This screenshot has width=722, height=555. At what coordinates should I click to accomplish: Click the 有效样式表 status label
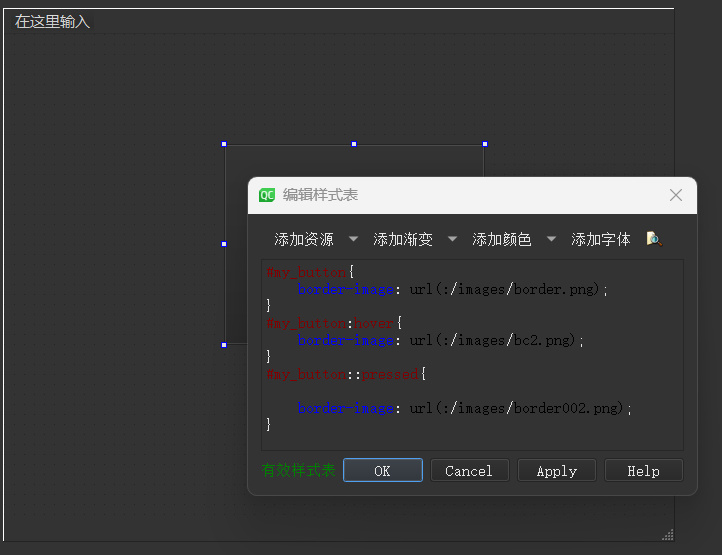pyautogui.click(x=298, y=470)
